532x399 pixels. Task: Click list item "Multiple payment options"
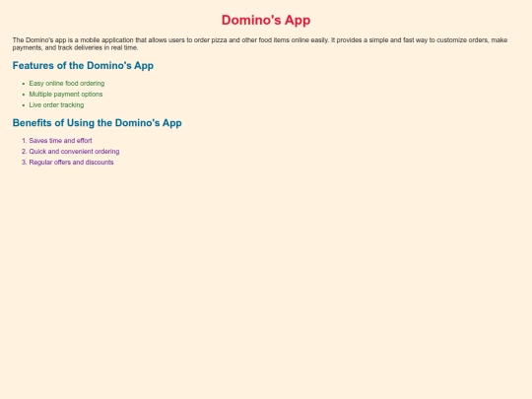click(x=66, y=95)
